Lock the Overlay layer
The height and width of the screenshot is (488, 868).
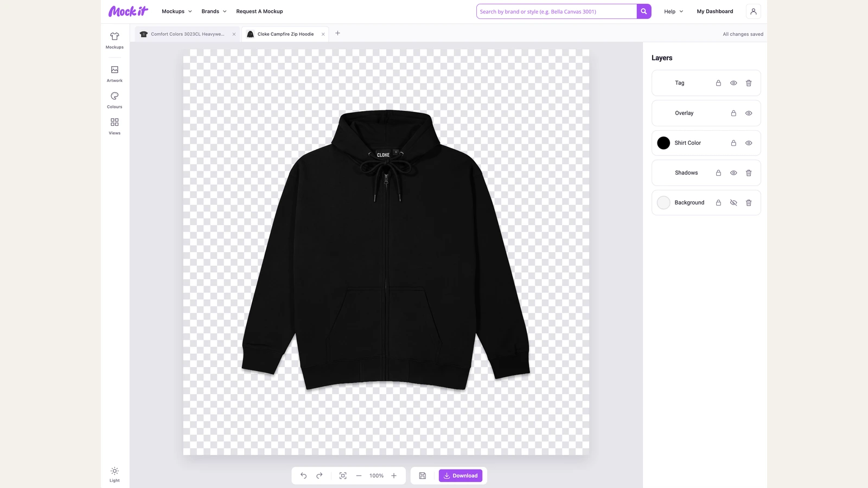point(733,113)
